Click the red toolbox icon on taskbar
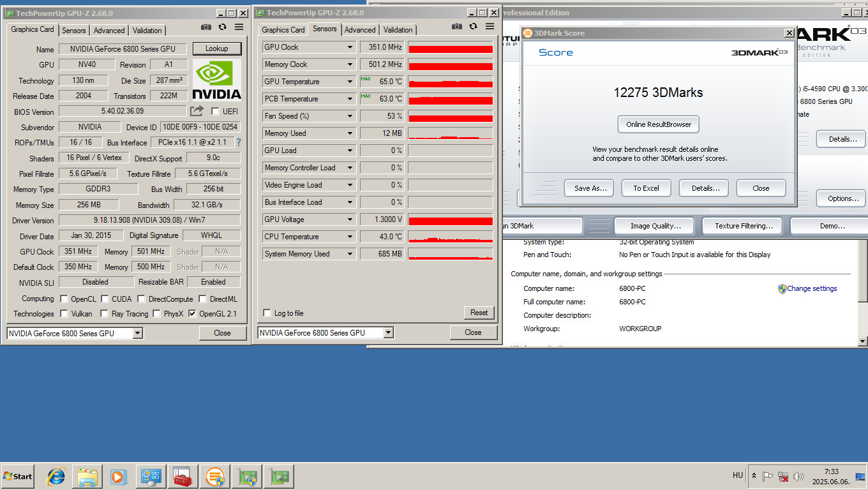The image size is (868, 490). point(183,477)
